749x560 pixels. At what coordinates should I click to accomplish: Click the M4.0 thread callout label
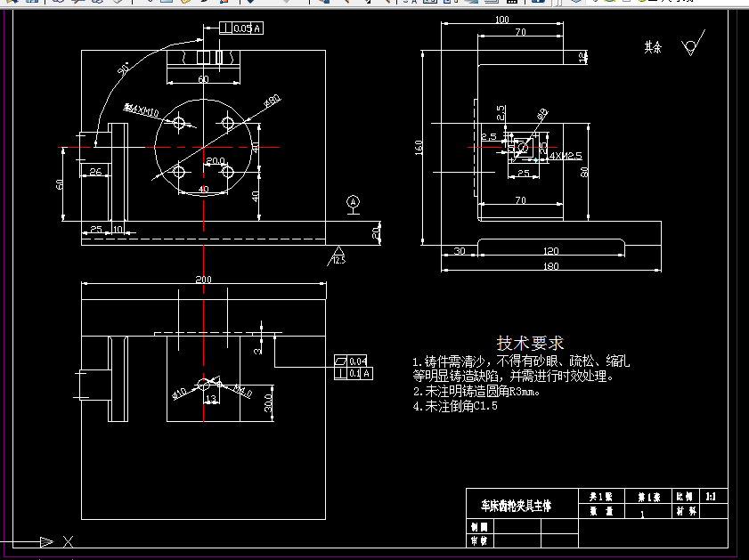pyautogui.click(x=242, y=392)
